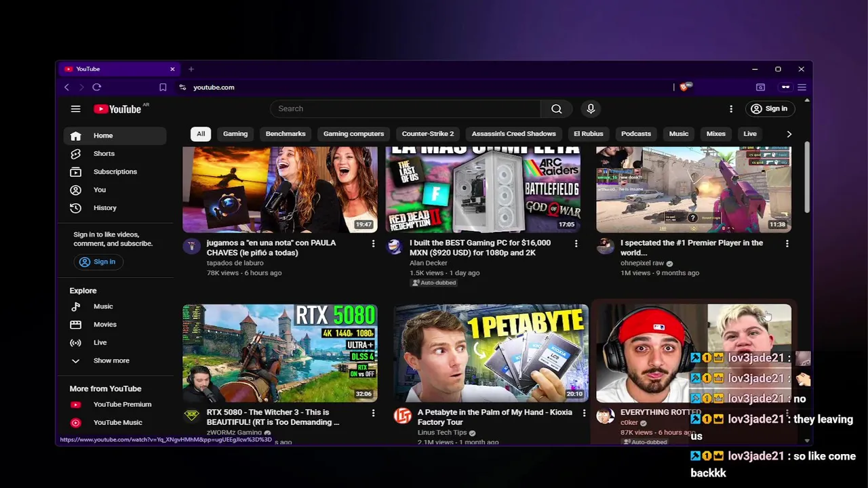Open History in sidebar

[115, 208]
